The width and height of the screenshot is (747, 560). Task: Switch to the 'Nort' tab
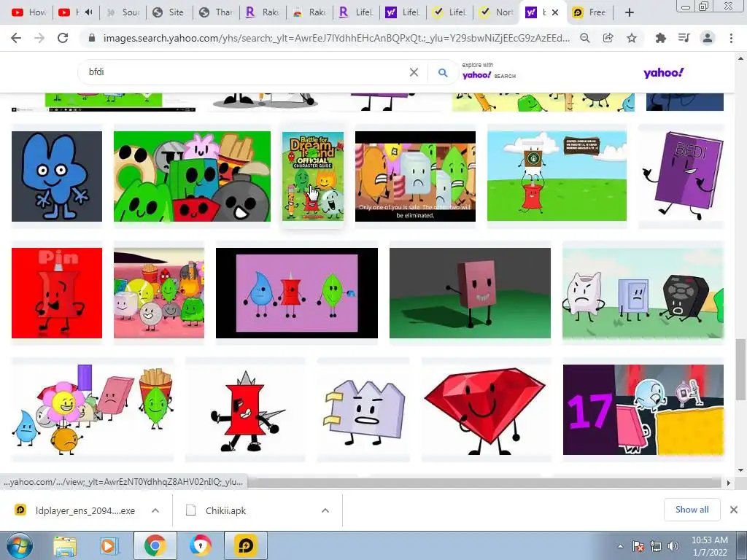(x=496, y=12)
